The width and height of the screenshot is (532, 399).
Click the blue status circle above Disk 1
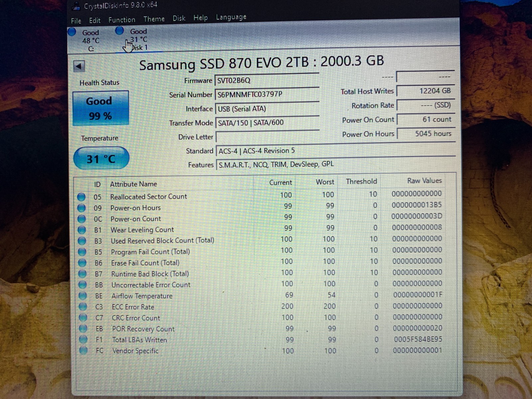(120, 31)
